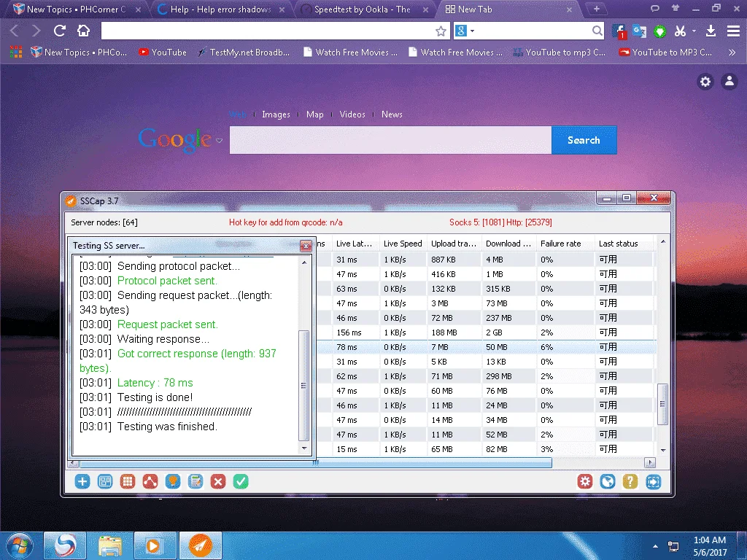Switch to New Topics PHCorner tab
This screenshot has width=747, height=560.
(x=76, y=9)
